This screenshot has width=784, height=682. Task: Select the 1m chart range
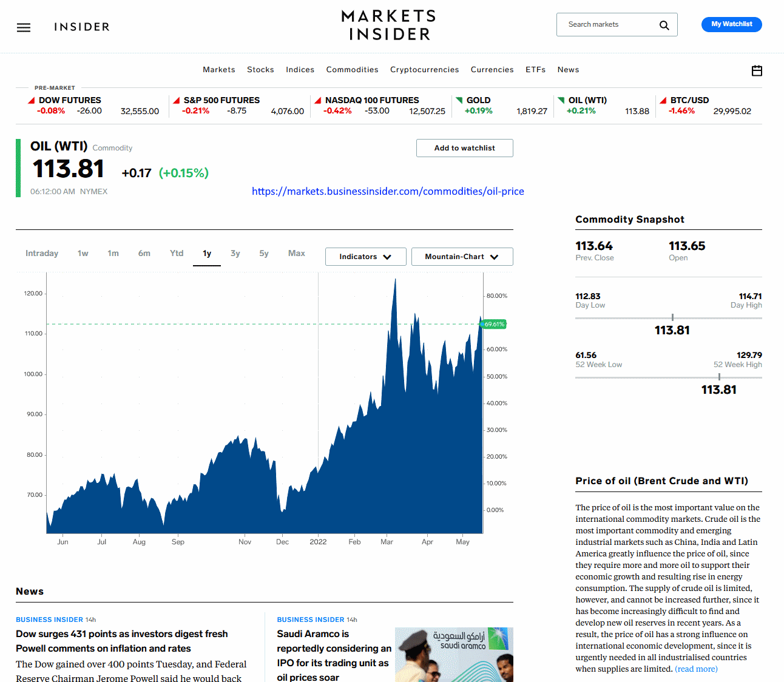(x=113, y=253)
